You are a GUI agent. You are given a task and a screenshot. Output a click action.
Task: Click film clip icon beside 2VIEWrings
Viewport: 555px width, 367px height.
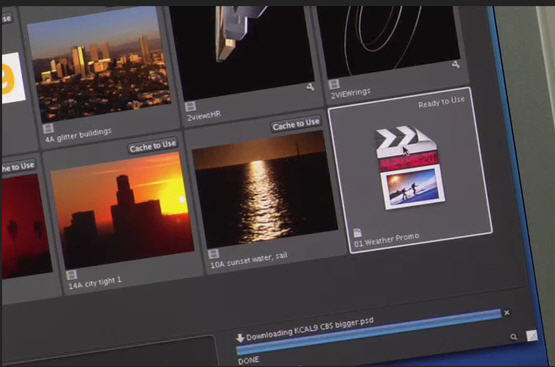(x=334, y=84)
